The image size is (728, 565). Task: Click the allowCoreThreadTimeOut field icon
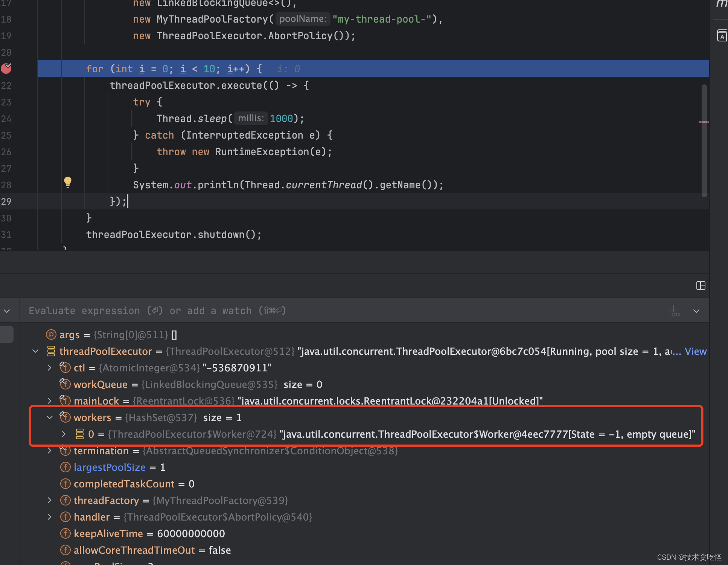65,550
